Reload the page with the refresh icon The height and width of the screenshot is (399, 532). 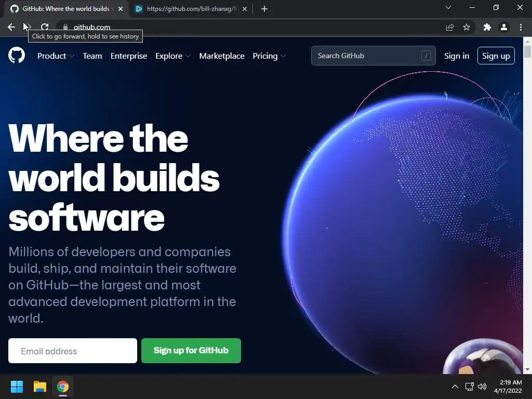pyautogui.click(x=45, y=27)
